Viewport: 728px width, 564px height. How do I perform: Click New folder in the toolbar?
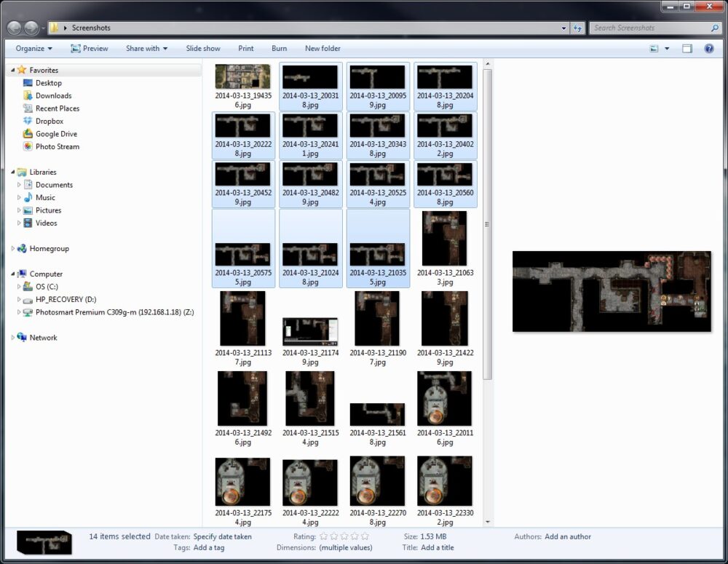coord(323,49)
